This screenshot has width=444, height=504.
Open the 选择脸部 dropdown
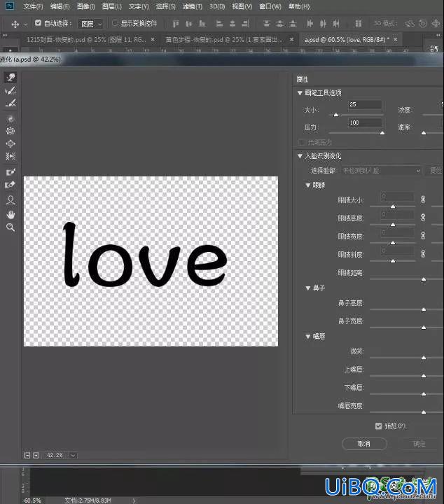(381, 170)
